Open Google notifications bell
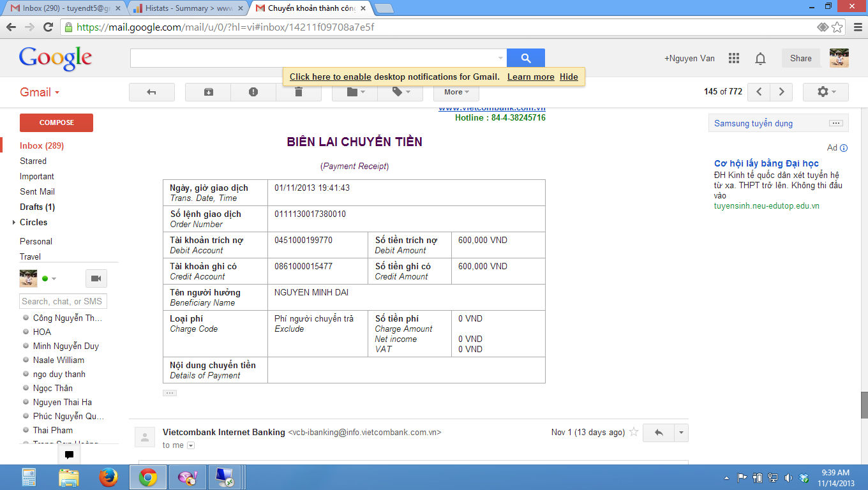 pyautogui.click(x=760, y=59)
